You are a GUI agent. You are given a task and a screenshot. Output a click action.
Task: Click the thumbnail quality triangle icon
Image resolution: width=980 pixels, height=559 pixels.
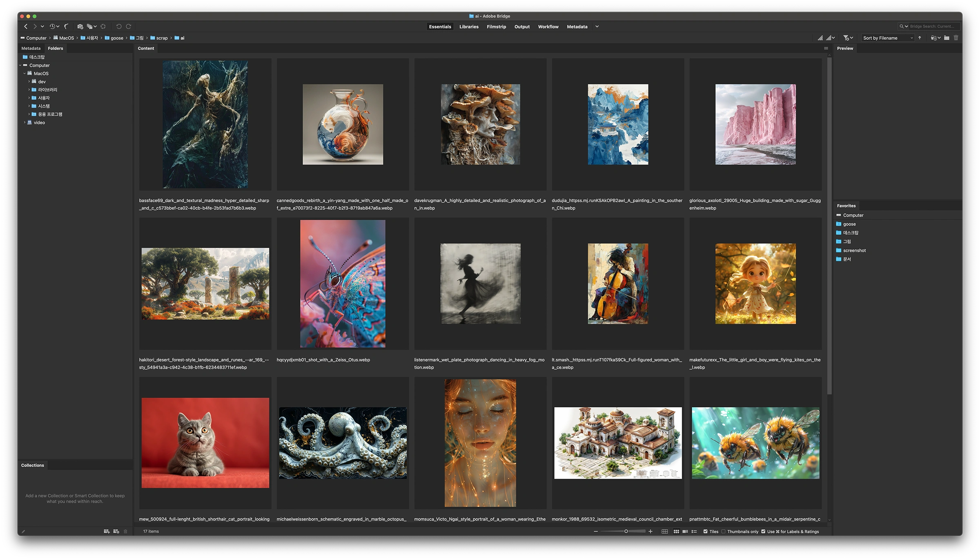pos(820,38)
